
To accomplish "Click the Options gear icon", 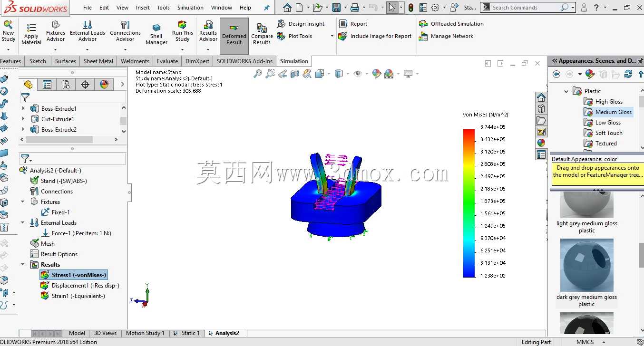I will pyautogui.click(x=435, y=8).
